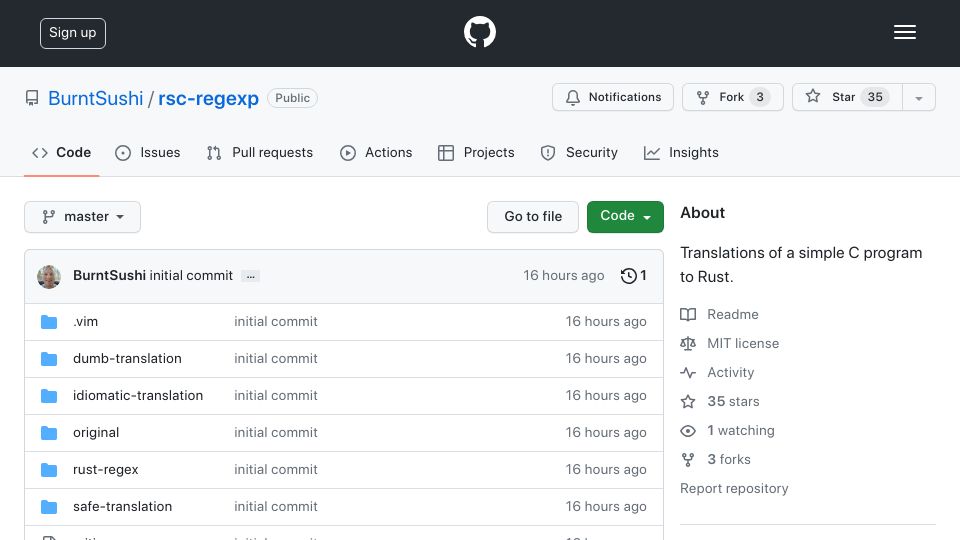Open the rsc-regexp repository link
Image resolution: width=960 pixels, height=540 pixels.
click(208, 98)
